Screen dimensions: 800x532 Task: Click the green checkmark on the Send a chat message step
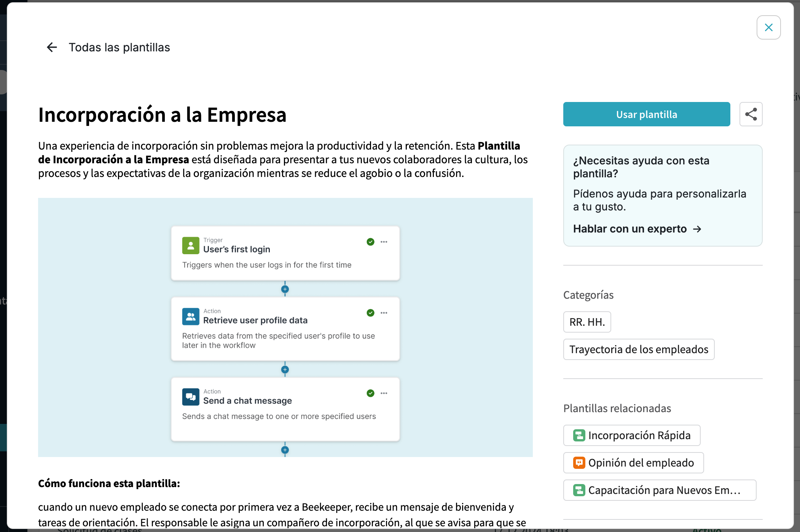370,393
